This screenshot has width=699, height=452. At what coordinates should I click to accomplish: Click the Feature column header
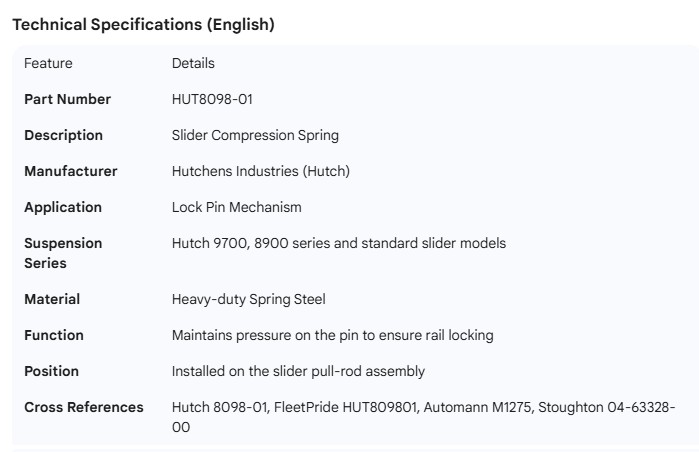click(x=48, y=63)
